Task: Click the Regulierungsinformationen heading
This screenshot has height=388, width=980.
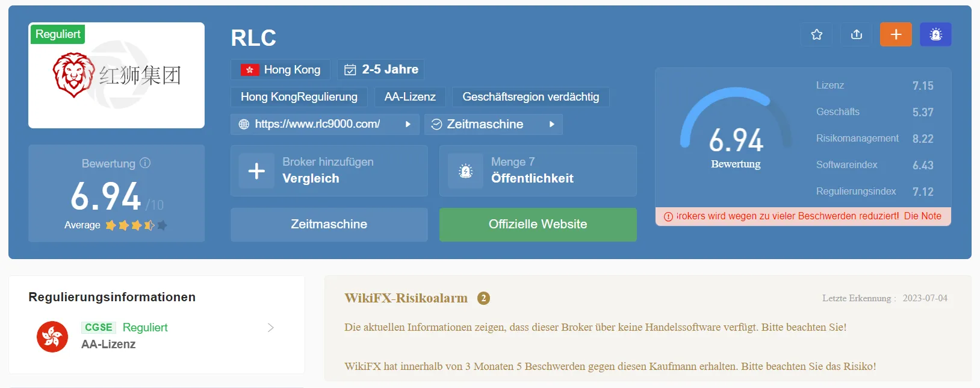Action: 112,297
